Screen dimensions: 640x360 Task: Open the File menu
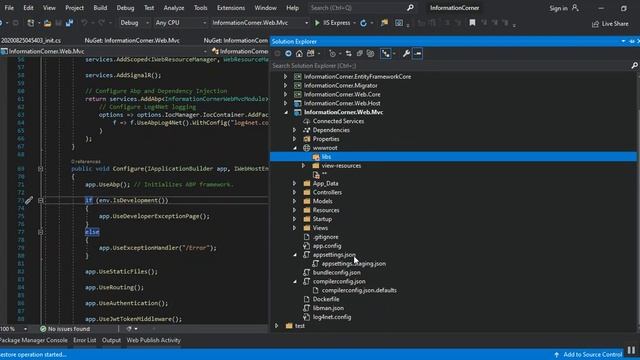tap(9, 8)
